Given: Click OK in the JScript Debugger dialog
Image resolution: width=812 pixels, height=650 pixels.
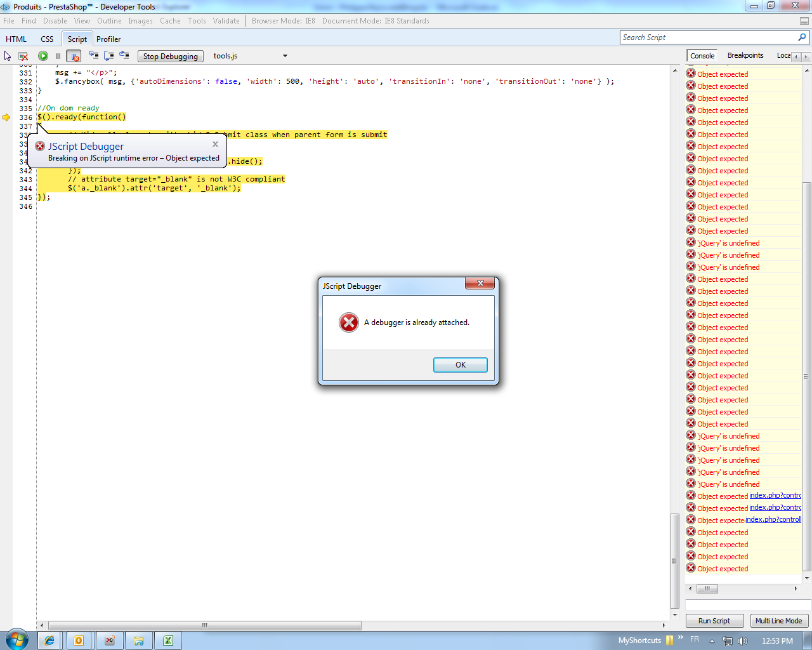Looking at the screenshot, I should click(461, 365).
